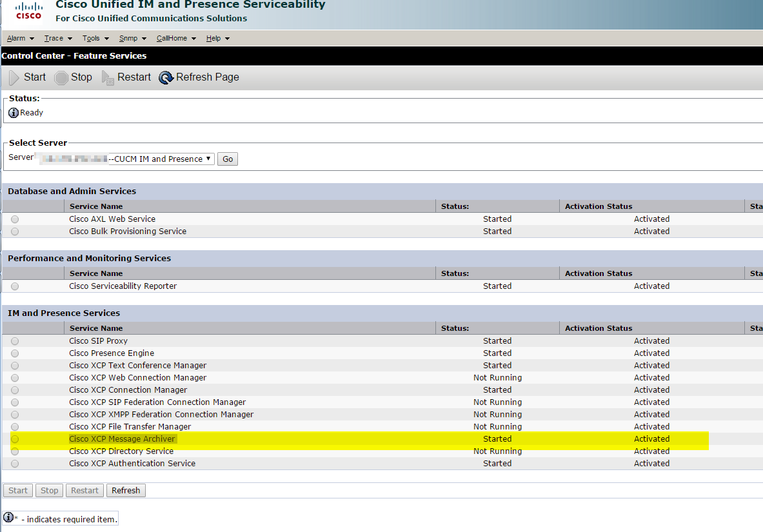Open the Trace menu

tap(58, 39)
